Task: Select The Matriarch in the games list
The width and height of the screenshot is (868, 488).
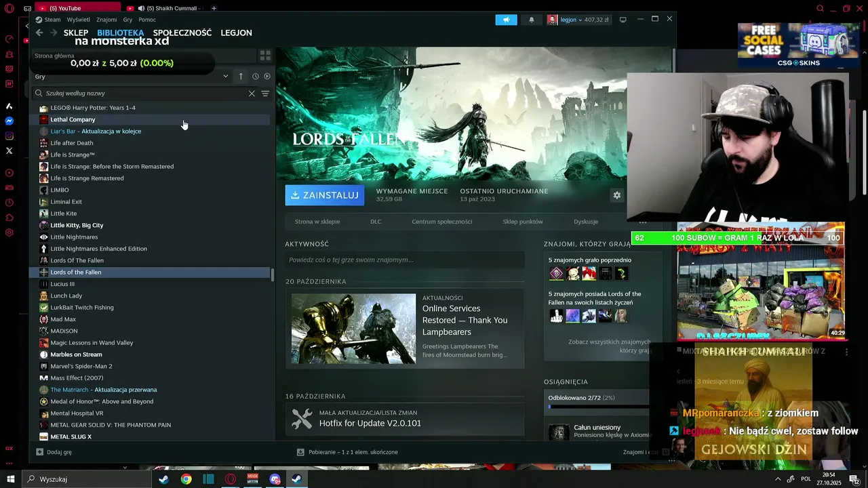Action: coord(149,390)
